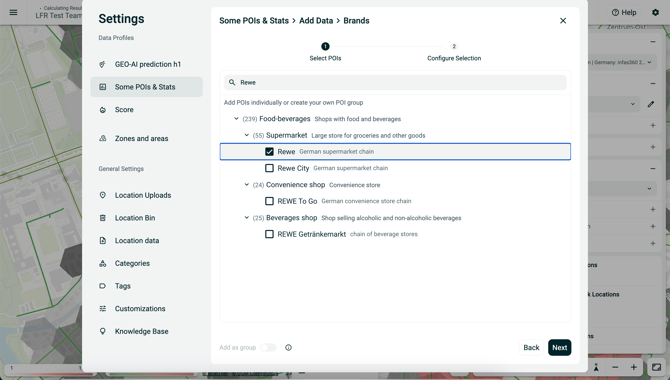This screenshot has width=670, height=380.
Task: Collapse the Beverages shop category
Action: (247, 218)
